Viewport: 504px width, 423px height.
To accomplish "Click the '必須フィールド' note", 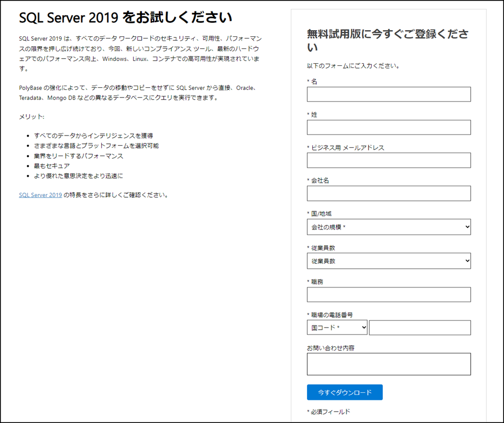I will pyautogui.click(x=328, y=412).
